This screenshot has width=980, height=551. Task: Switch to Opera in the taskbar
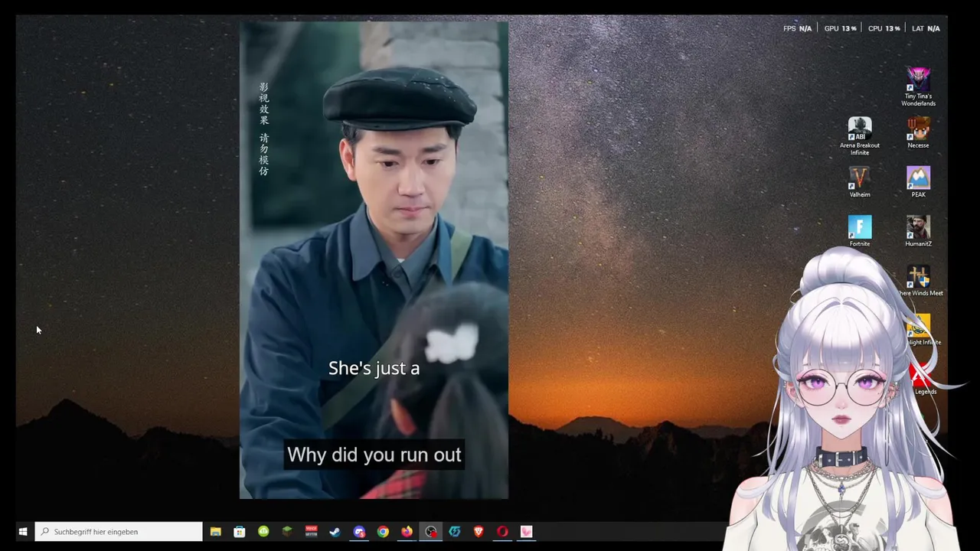502,531
